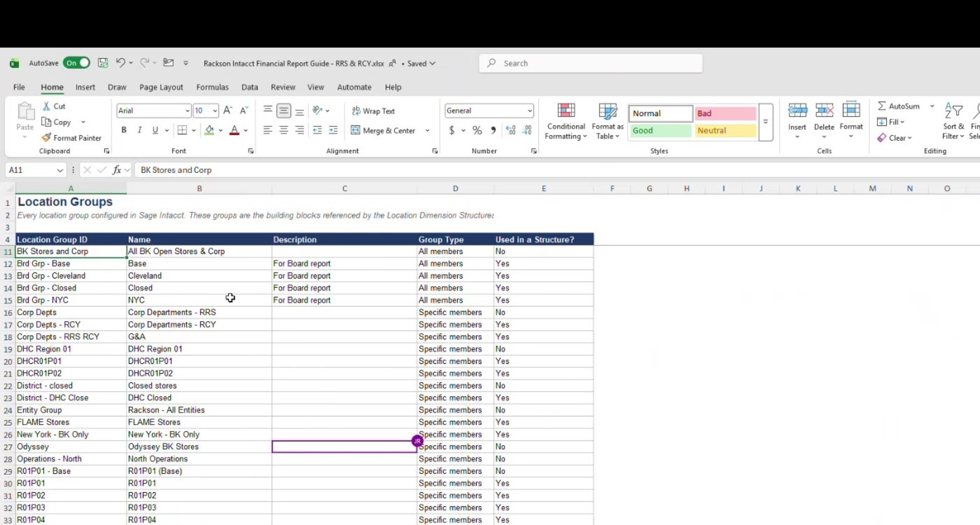980x525 pixels.
Task: Toggle underline formatting
Action: click(155, 130)
